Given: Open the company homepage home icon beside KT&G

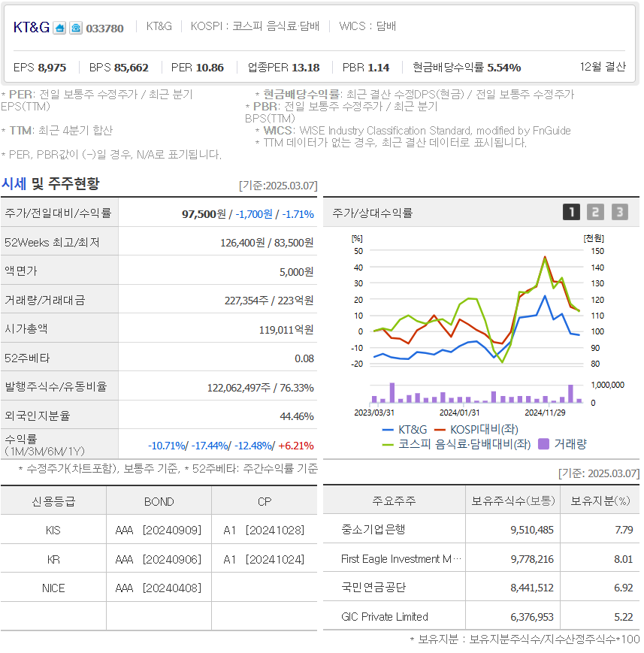Looking at the screenshot, I should click(x=59, y=28).
